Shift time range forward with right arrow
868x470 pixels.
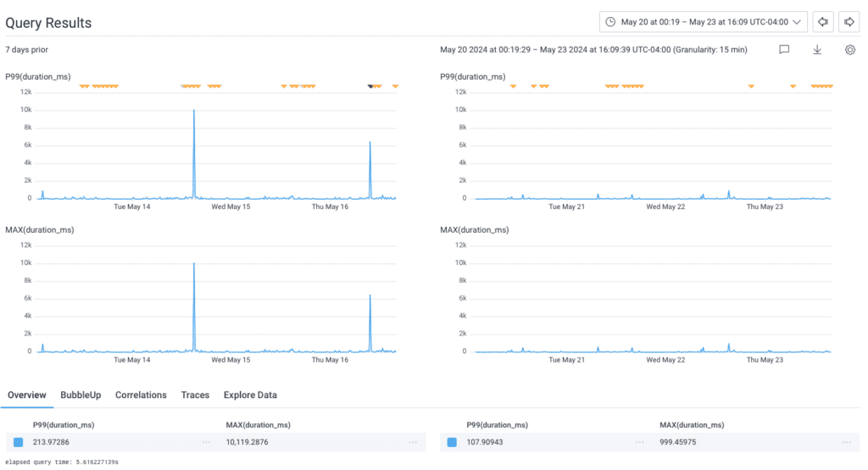pyautogui.click(x=849, y=22)
